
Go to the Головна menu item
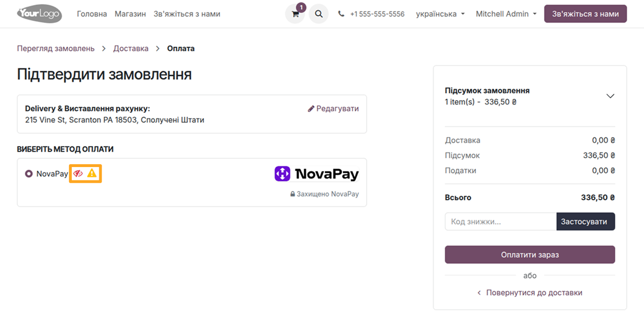tap(92, 14)
